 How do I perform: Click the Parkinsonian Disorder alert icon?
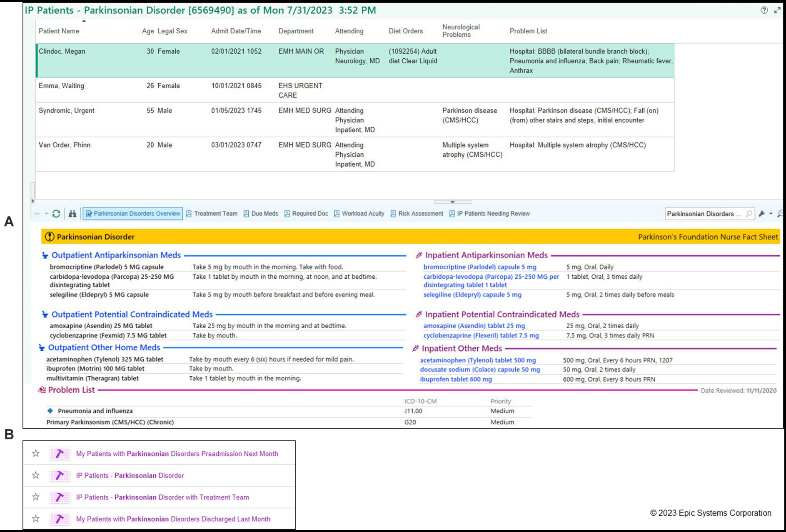[x=50, y=237]
